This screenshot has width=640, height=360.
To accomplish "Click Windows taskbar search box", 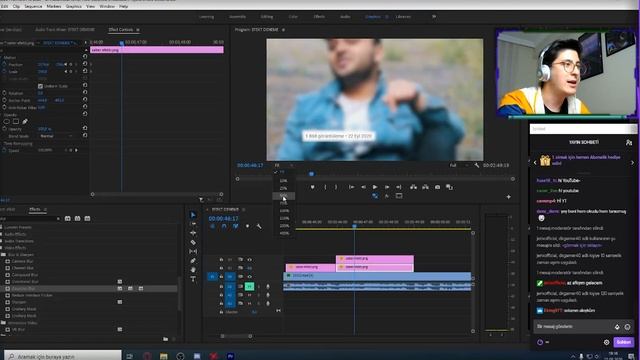I will point(63,356).
